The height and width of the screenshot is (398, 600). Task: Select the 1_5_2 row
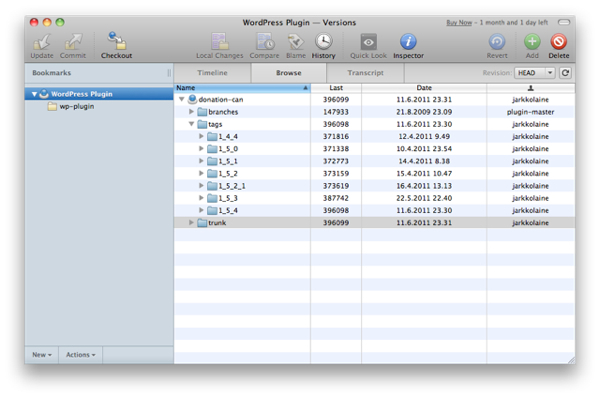tap(374, 173)
